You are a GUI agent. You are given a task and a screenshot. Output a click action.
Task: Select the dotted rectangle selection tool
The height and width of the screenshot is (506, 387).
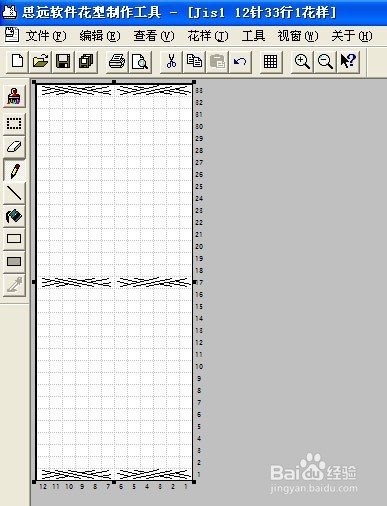(x=14, y=124)
